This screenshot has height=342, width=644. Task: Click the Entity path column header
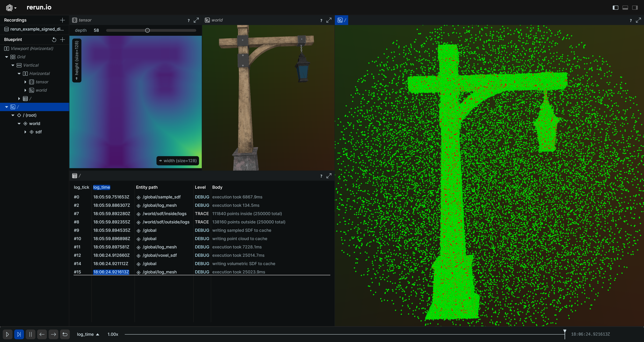[x=147, y=187]
